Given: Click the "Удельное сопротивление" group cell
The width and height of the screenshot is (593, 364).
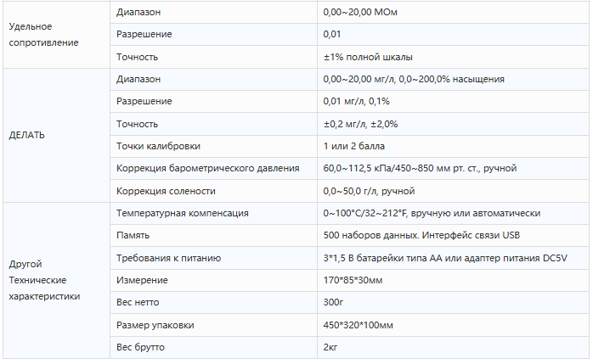Looking at the screenshot, I should tap(42, 35).
